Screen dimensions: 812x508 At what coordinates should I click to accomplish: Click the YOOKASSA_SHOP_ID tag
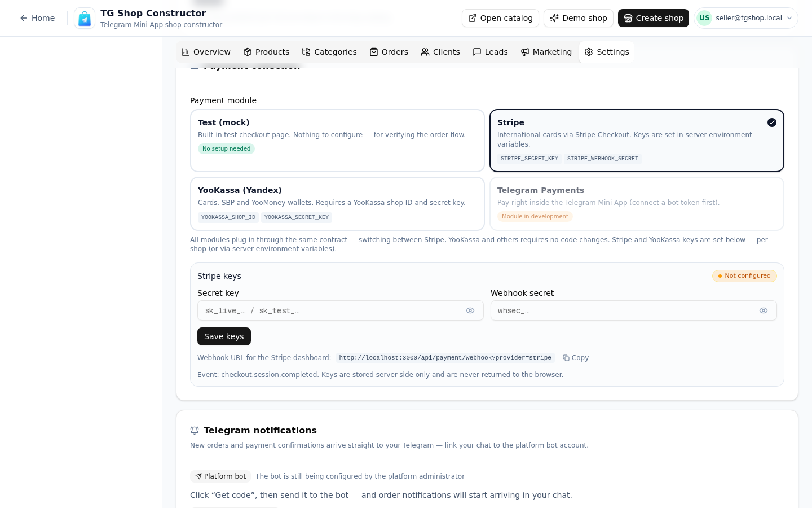pos(228,217)
